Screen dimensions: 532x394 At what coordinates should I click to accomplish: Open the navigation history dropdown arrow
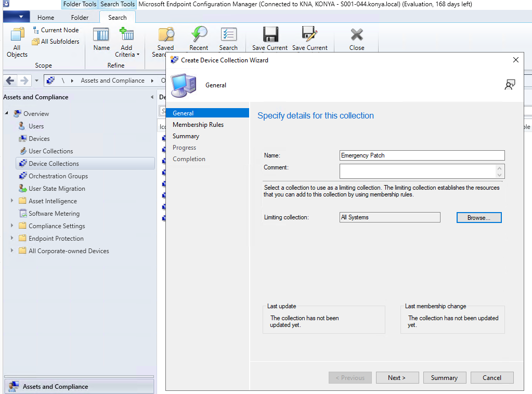(x=36, y=81)
